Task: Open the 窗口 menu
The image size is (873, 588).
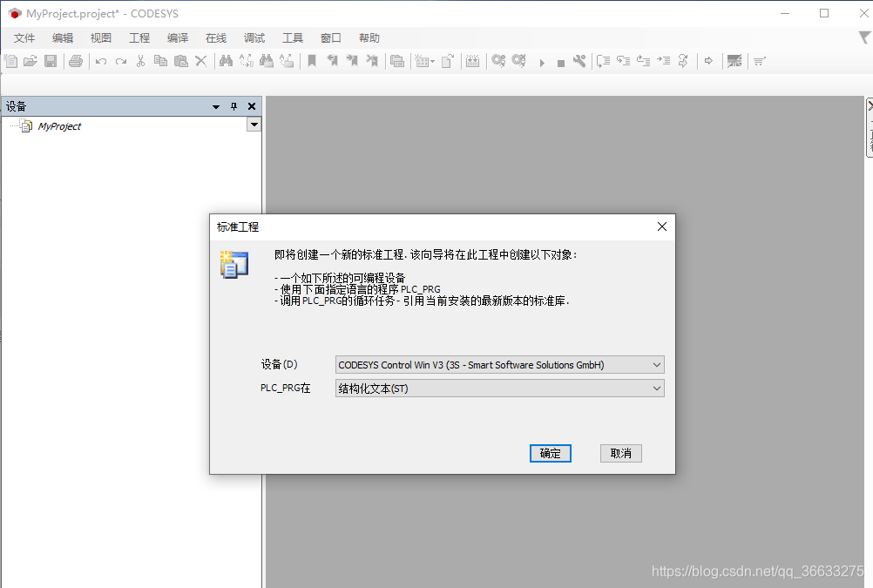Action: (x=331, y=37)
